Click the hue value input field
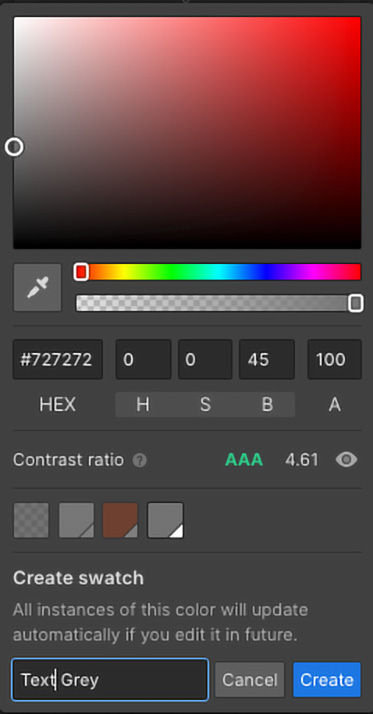373x714 pixels. (143, 359)
